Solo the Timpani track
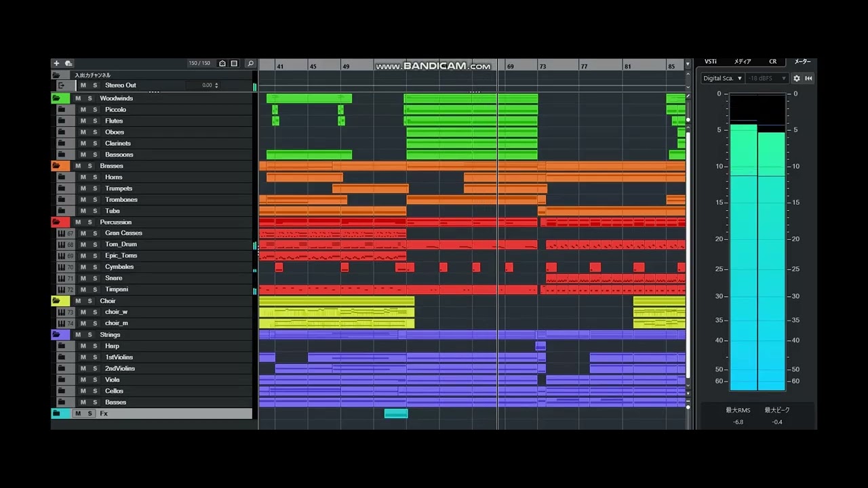 [94, 289]
